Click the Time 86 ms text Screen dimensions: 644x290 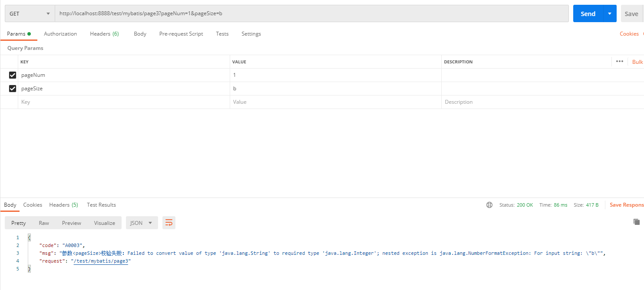coord(553,205)
